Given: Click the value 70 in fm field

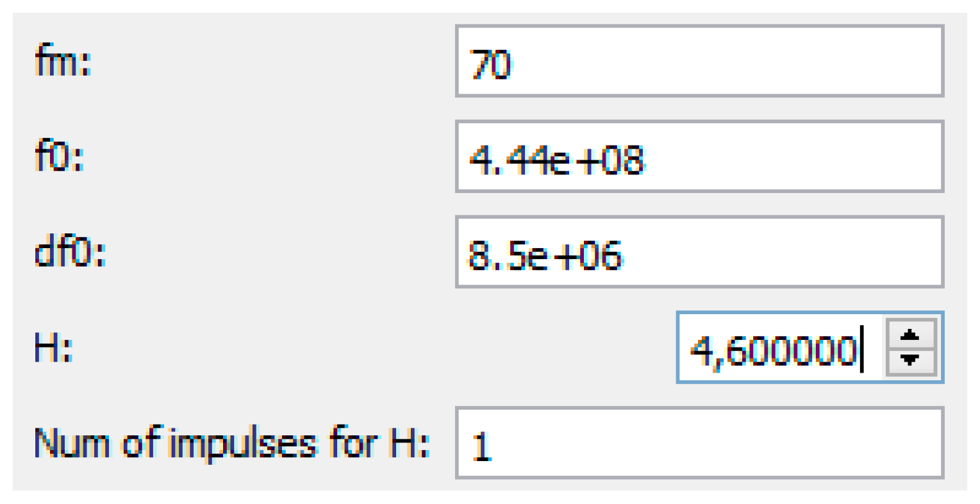Looking at the screenshot, I should point(490,64).
